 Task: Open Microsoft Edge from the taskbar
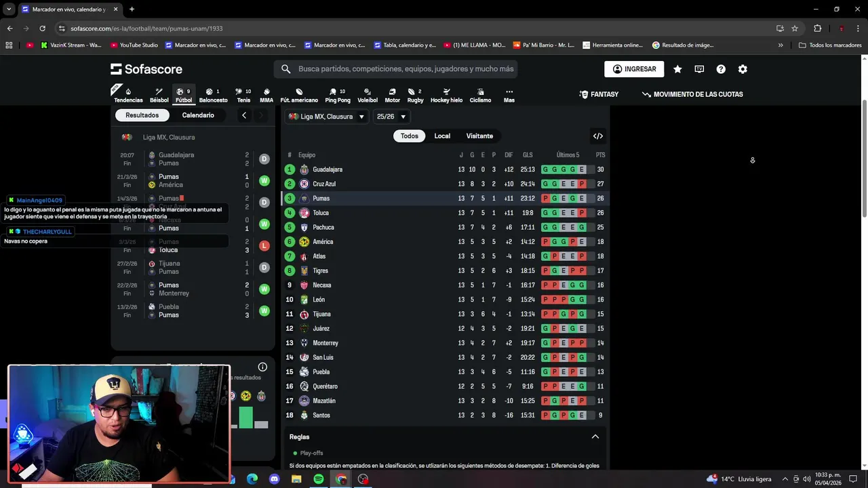[x=252, y=479]
